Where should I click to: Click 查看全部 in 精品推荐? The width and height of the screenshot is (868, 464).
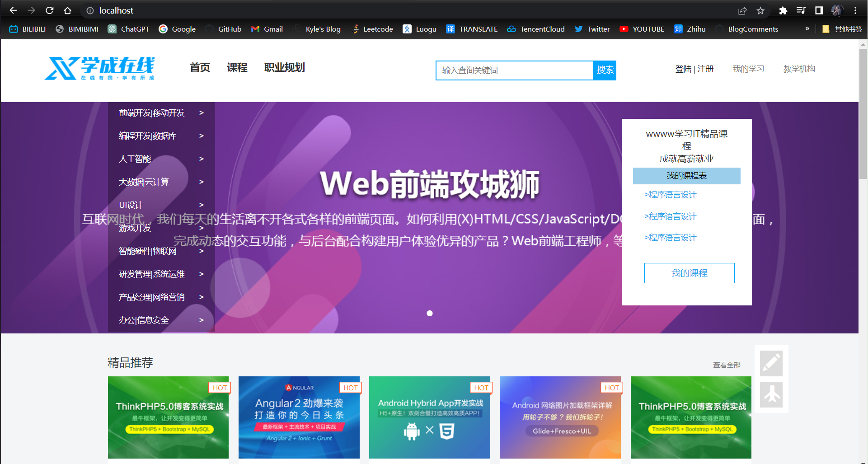click(x=727, y=365)
